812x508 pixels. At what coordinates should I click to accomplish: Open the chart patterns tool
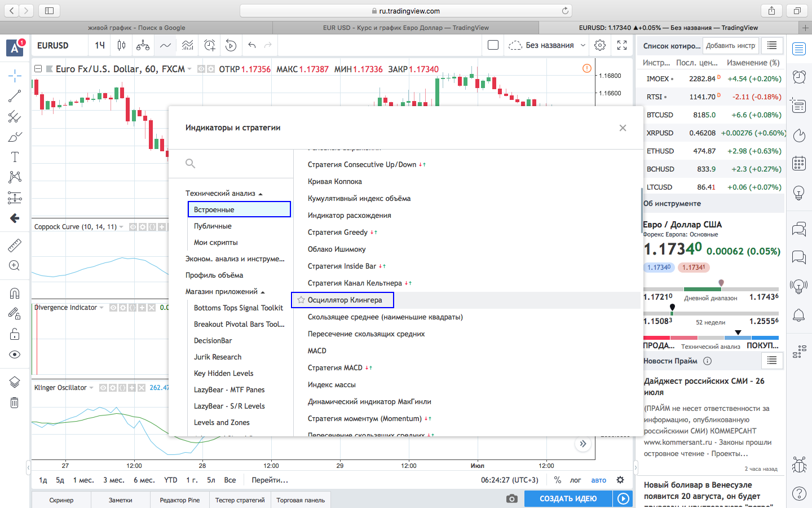[15, 177]
